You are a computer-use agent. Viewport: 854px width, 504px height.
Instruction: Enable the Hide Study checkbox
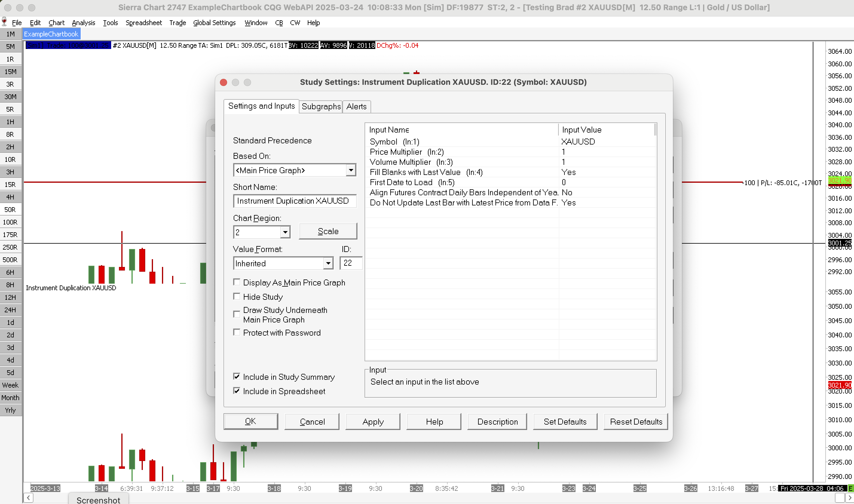click(x=237, y=296)
